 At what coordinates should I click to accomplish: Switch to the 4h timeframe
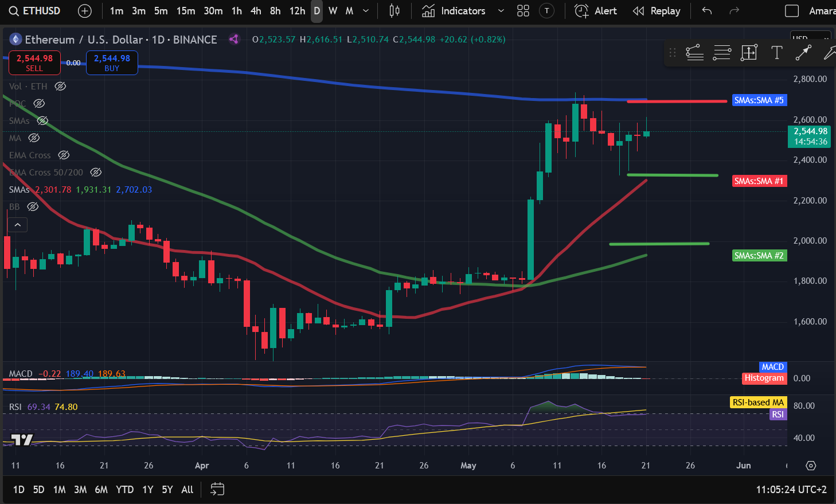click(x=256, y=11)
